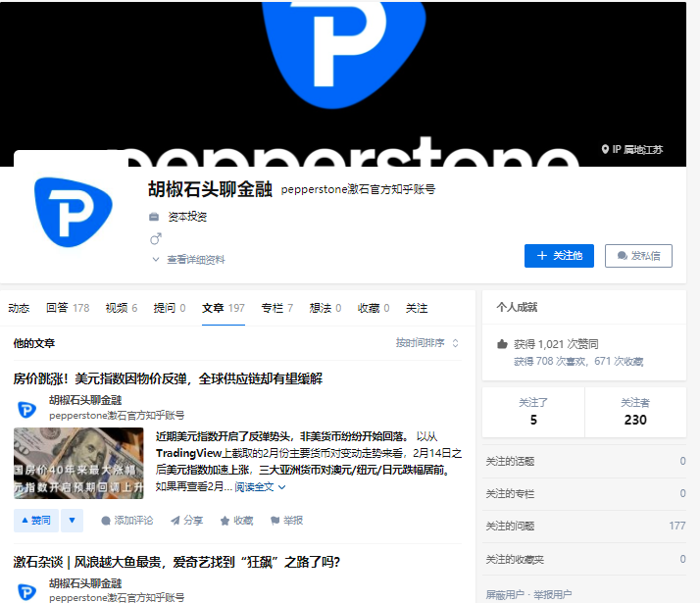The width and height of the screenshot is (700, 603).
Task: Click the Pepperstone cover banner image
Action: (x=343, y=83)
